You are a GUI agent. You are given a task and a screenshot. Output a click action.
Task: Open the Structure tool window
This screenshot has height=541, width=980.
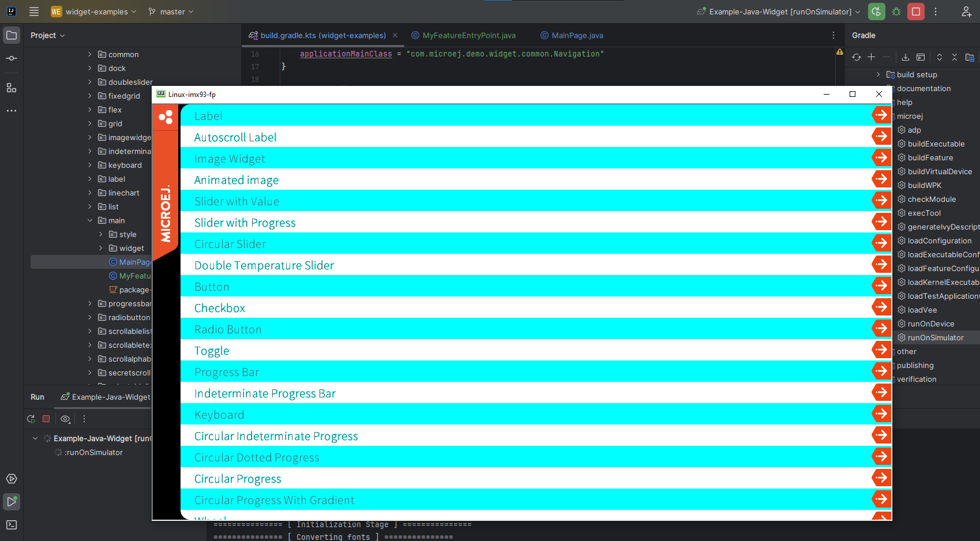point(11,88)
